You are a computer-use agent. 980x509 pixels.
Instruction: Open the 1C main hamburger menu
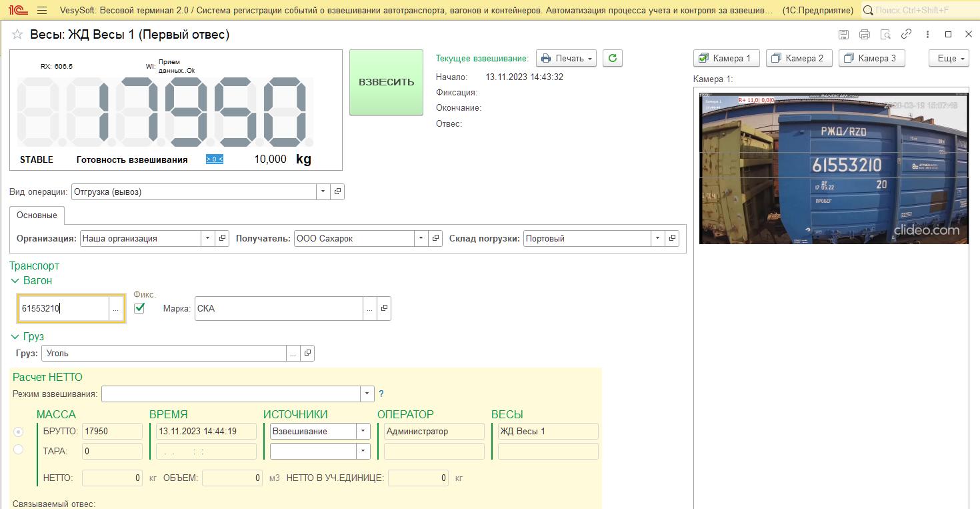click(x=42, y=11)
